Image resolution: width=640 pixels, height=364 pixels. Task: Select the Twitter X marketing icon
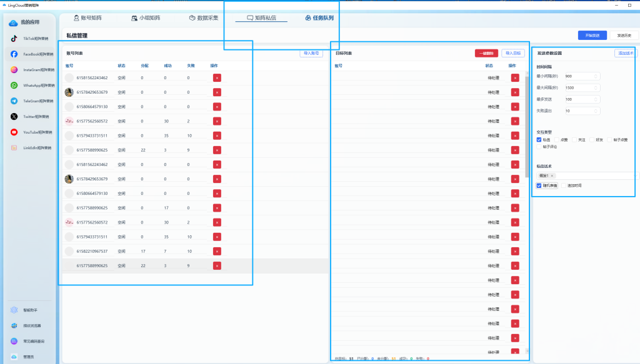[14, 117]
